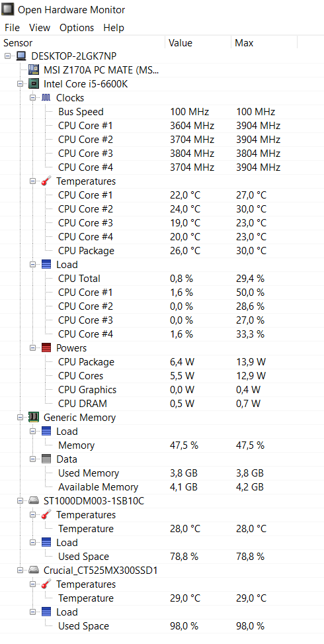Viewport: 324px width, 644px height.
Task: Select the CPU Package temperature row
Action: (x=162, y=251)
